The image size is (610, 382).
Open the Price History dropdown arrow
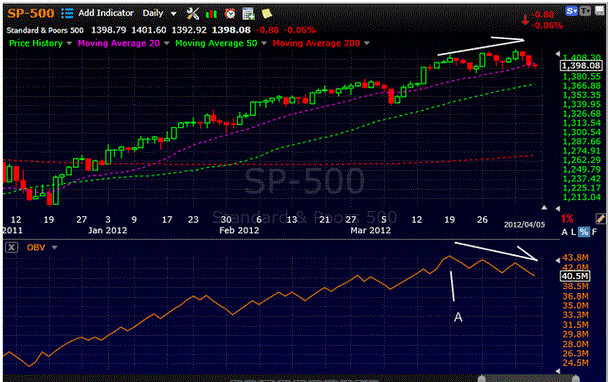click(x=69, y=43)
